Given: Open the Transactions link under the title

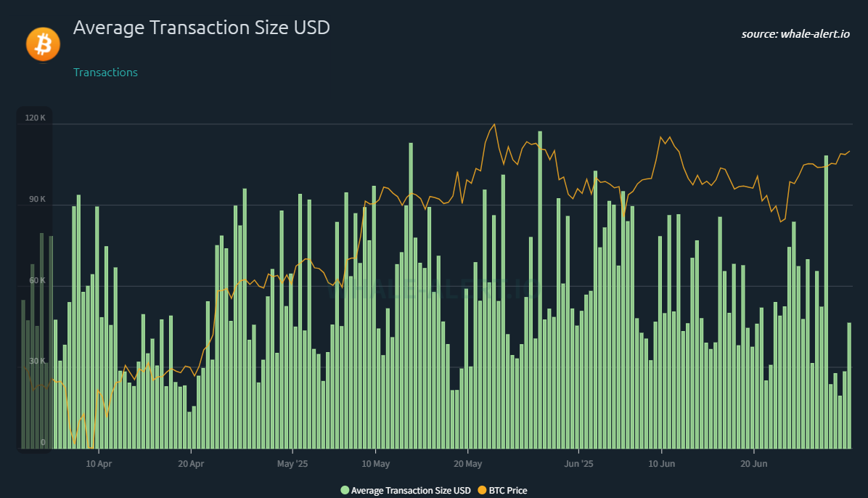Looking at the screenshot, I should [105, 73].
